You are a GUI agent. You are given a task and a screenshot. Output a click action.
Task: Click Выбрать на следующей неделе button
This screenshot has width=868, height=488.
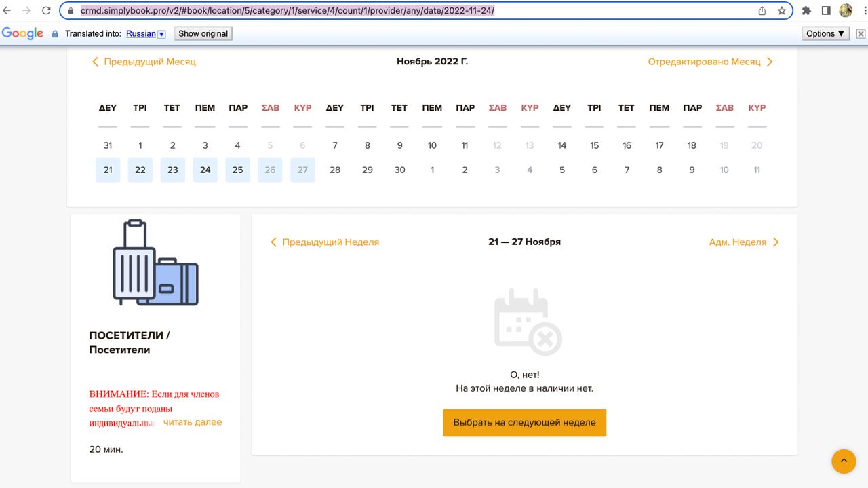[524, 422]
